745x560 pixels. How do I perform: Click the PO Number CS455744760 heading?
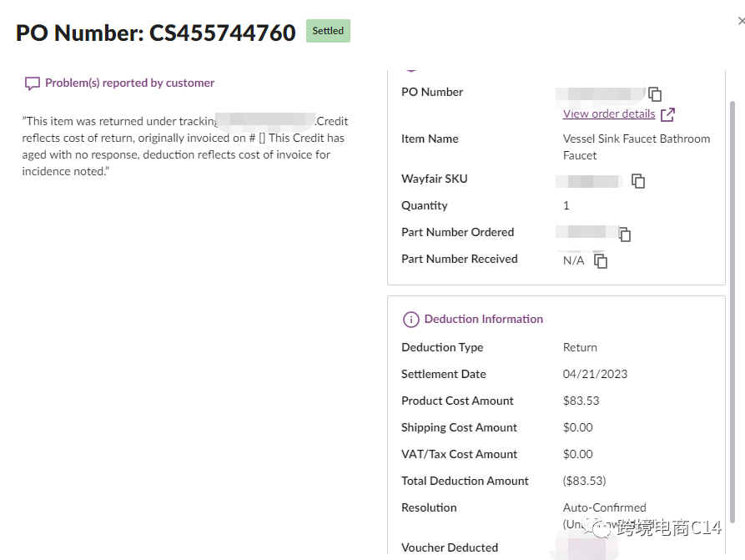point(156,33)
